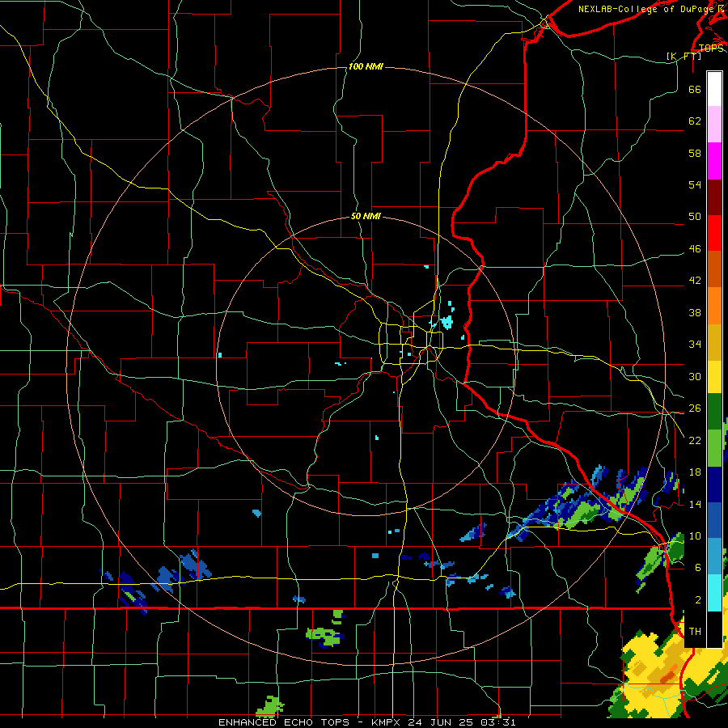
Task: Click the white swatch in the tops legend
Action: point(714,89)
